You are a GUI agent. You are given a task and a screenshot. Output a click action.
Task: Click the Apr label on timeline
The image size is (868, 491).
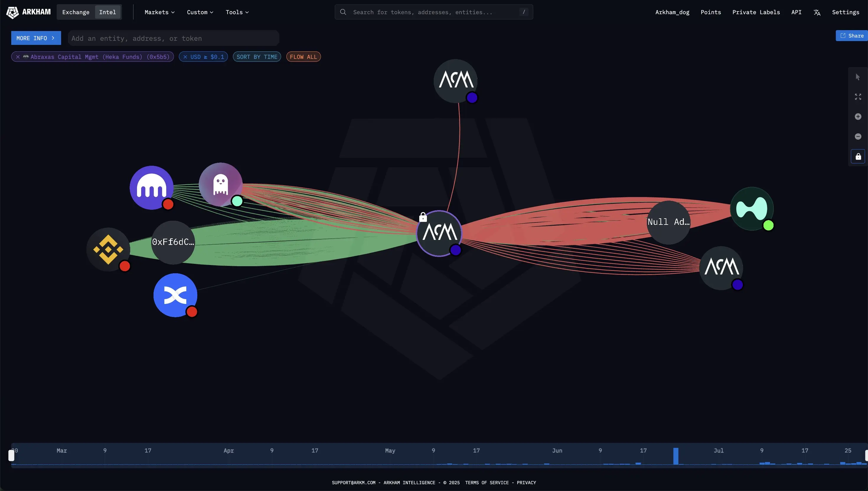tap(229, 451)
